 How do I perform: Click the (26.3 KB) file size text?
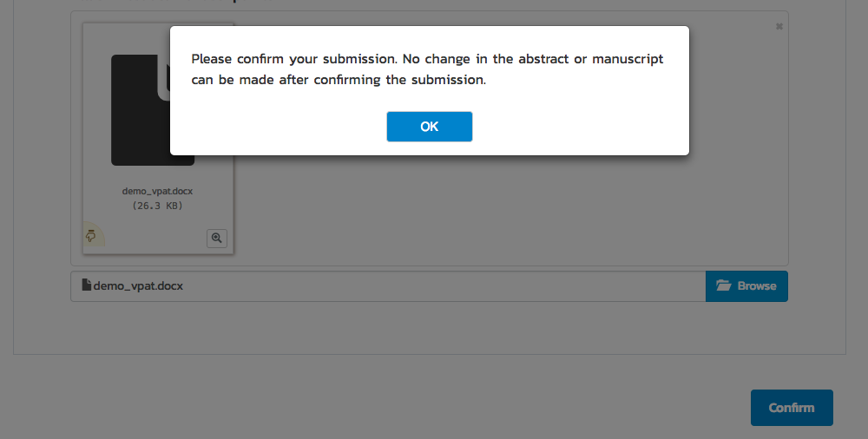point(157,206)
